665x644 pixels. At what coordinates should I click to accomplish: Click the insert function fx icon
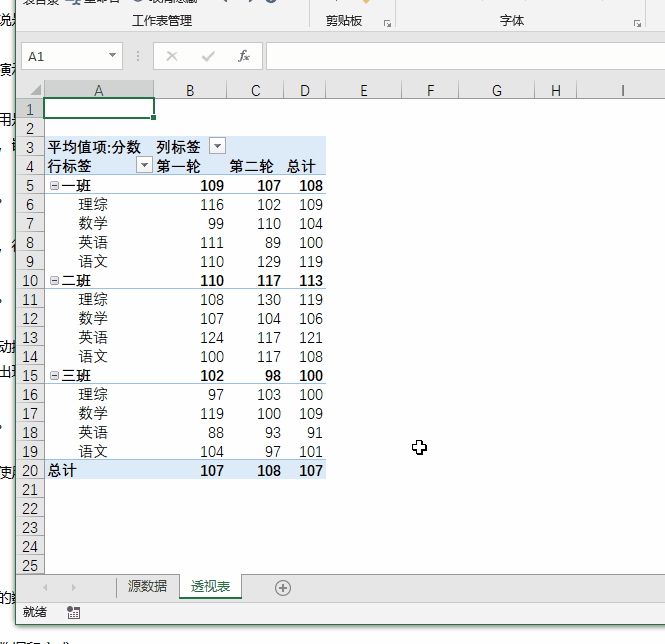tap(243, 56)
